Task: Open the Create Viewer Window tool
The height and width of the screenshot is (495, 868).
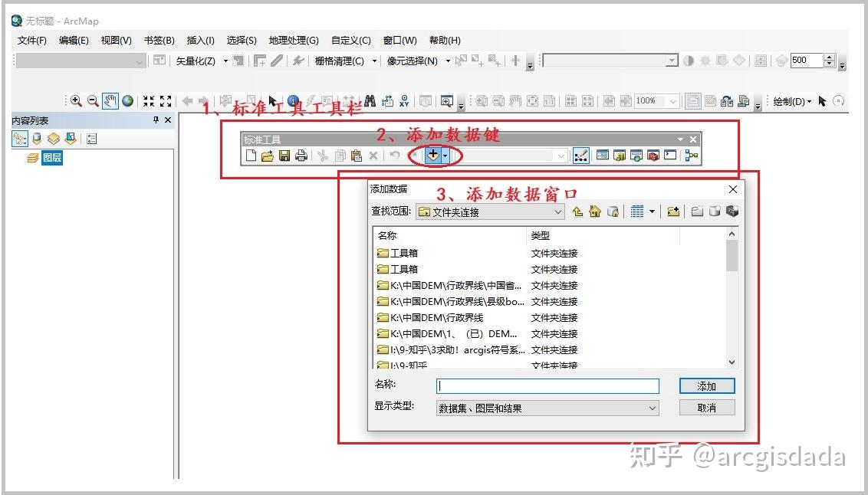Action: tap(447, 101)
